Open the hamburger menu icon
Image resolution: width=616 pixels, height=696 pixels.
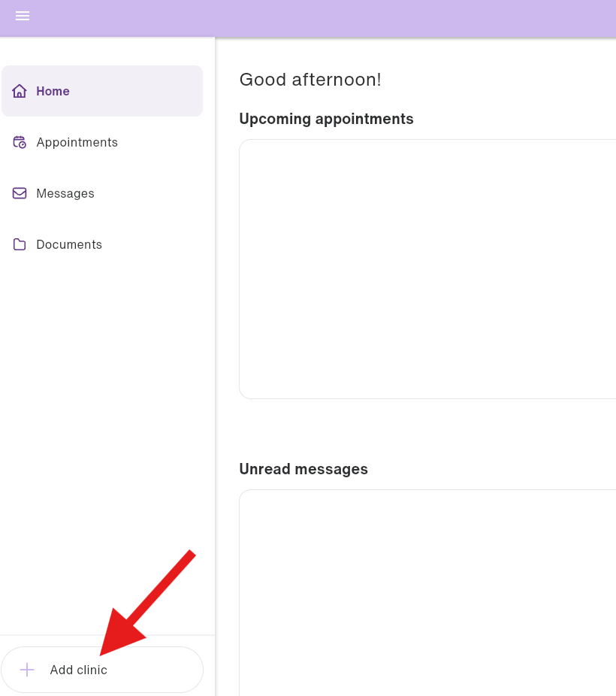pos(23,16)
